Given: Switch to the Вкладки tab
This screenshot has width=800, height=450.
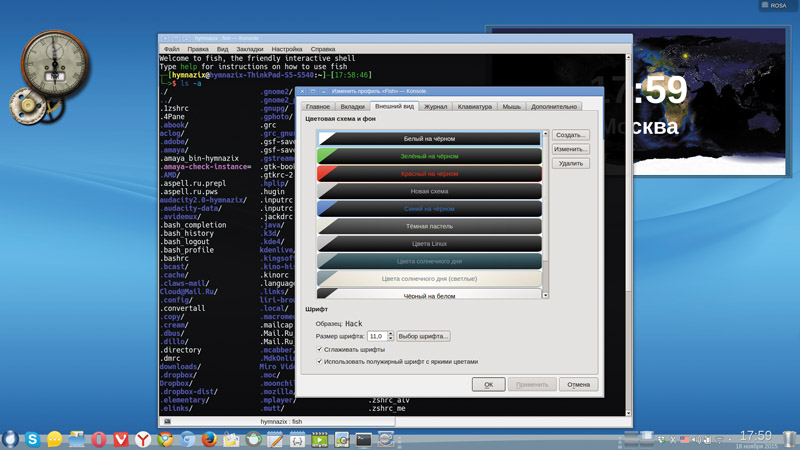Looking at the screenshot, I should coord(353,107).
